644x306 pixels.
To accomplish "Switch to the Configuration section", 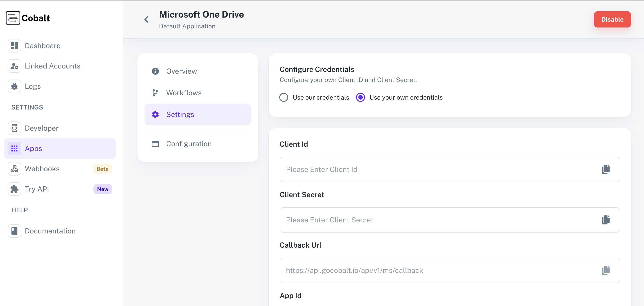I will pyautogui.click(x=189, y=144).
